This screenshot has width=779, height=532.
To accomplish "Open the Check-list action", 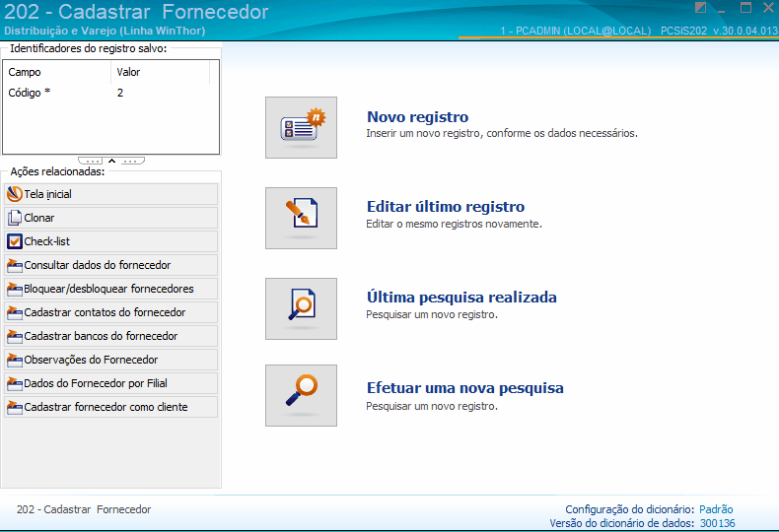I will (x=111, y=241).
